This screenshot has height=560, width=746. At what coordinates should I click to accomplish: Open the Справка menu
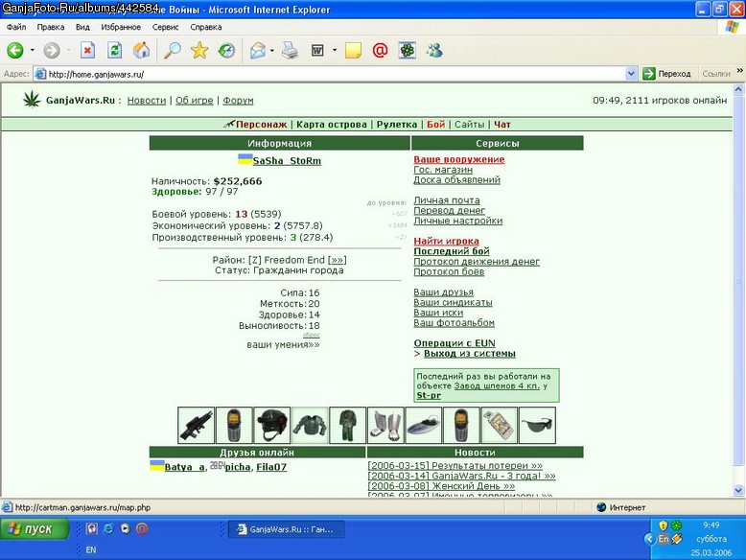point(206,27)
